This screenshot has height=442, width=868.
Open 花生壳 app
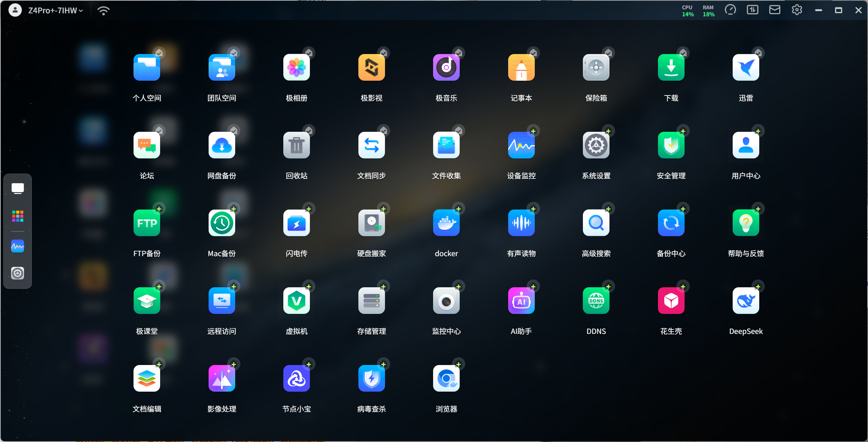tap(671, 301)
